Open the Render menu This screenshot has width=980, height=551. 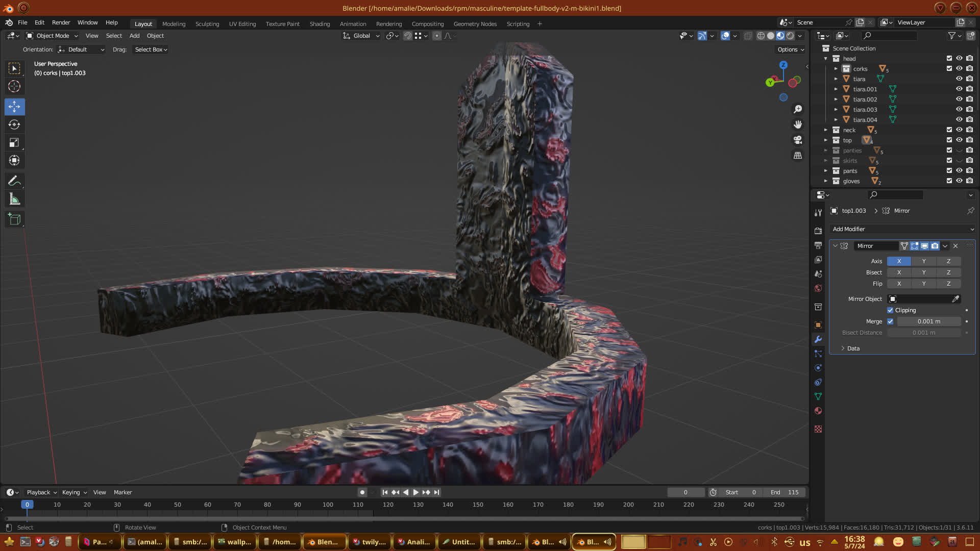(x=61, y=22)
